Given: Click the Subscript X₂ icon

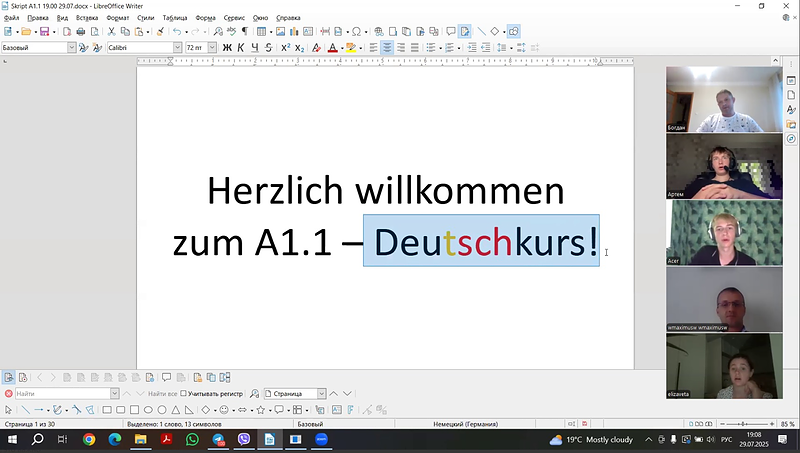Looking at the screenshot, I should (299, 47).
